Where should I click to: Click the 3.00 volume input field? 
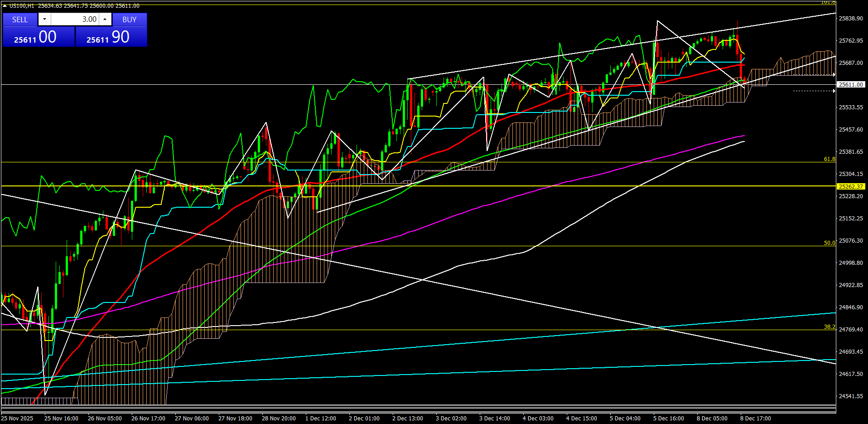point(75,19)
